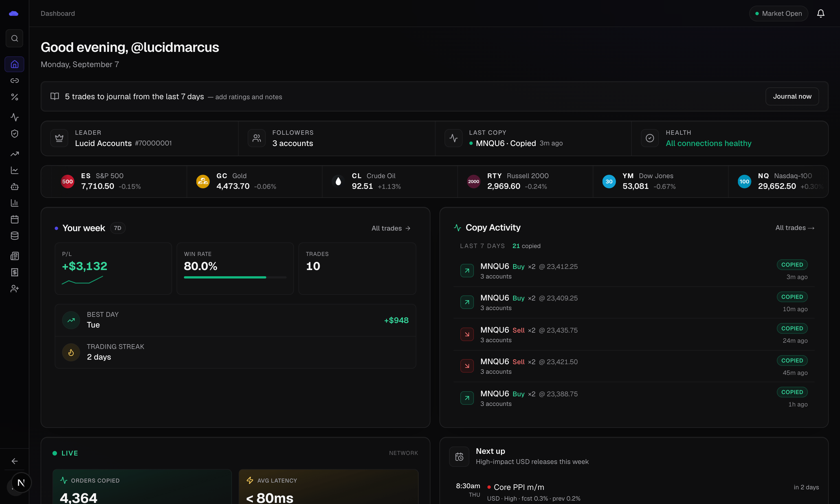Open the bar chart sidebar icon
840x504 pixels.
tap(14, 203)
